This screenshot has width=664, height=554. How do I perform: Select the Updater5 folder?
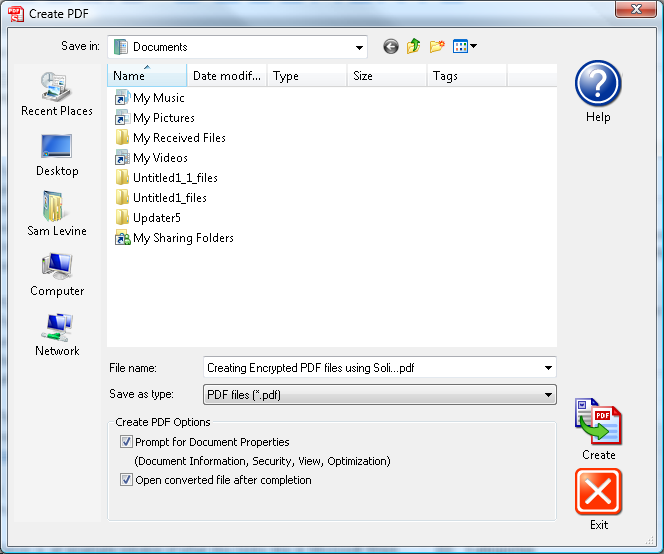(x=148, y=218)
